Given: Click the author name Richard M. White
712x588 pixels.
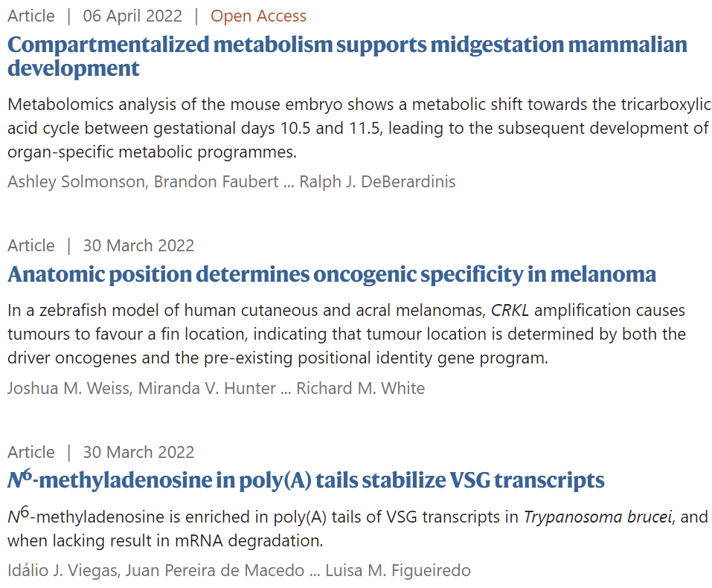Looking at the screenshot, I should click(x=361, y=388).
